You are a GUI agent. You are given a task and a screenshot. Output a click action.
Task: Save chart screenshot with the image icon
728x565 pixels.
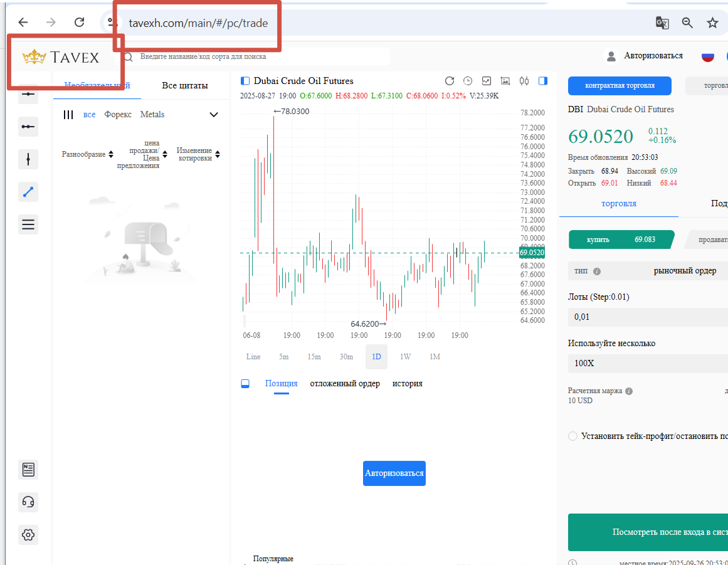point(505,81)
